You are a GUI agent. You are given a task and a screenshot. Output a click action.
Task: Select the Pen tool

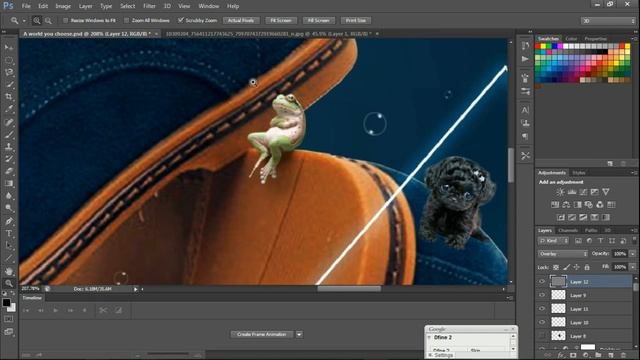tap(9, 221)
